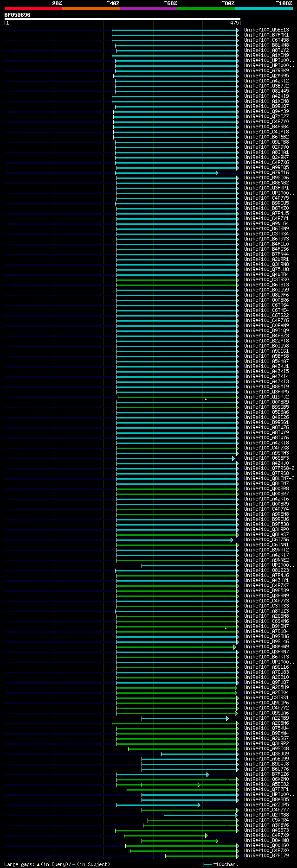Click hit label UniRef100_Q0OUG0

266,846
